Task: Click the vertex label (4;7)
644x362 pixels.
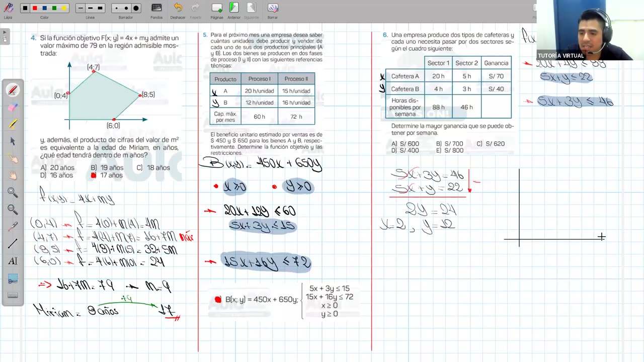Action: pos(93,67)
